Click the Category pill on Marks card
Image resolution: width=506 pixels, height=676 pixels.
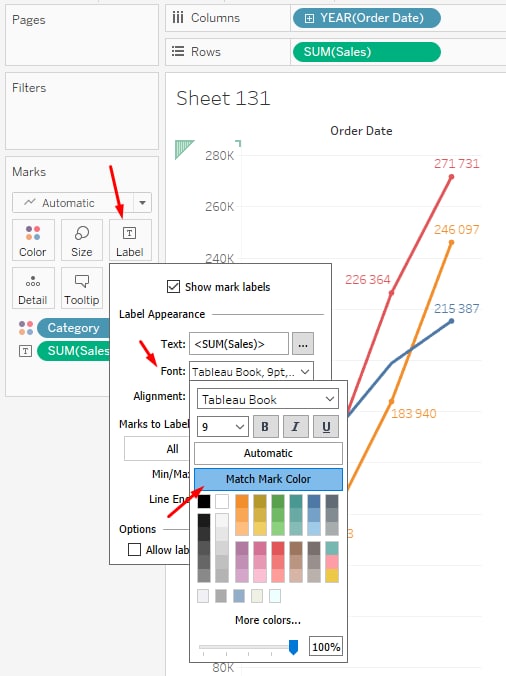pyautogui.click(x=73, y=328)
